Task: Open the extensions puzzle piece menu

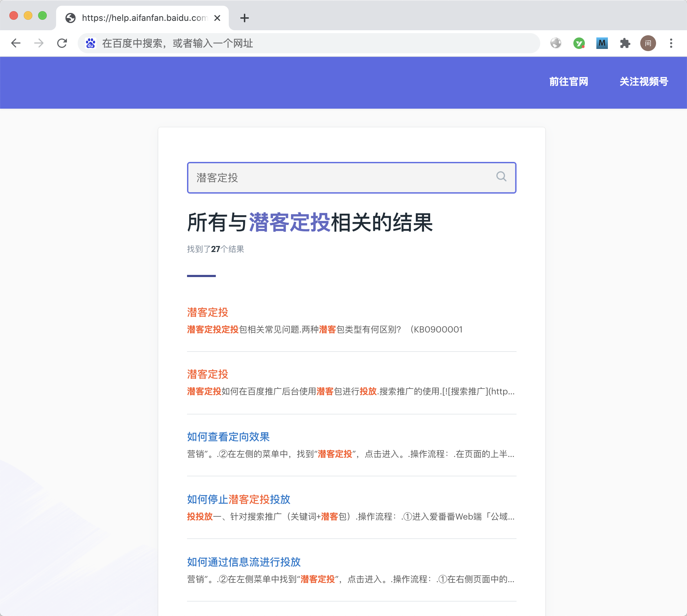Action: tap(625, 43)
